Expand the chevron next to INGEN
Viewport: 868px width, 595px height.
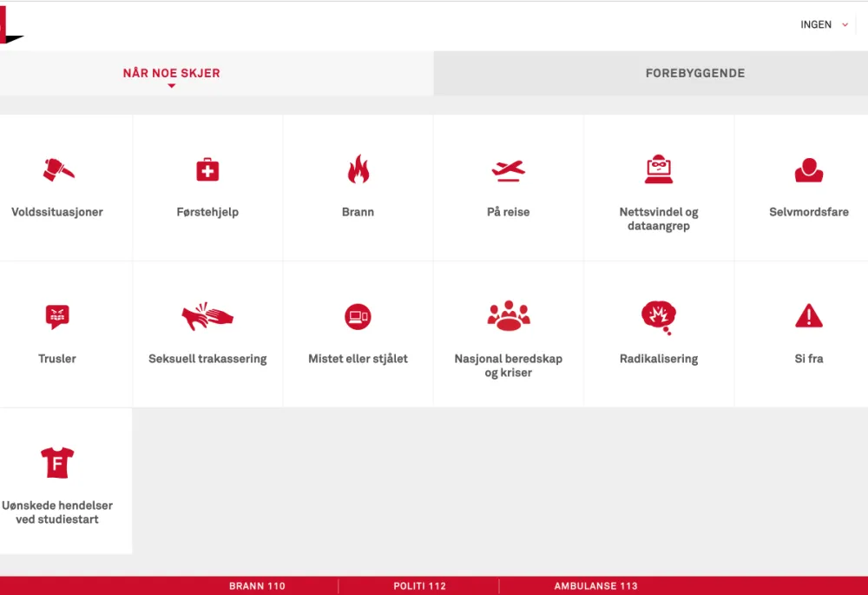click(x=845, y=25)
